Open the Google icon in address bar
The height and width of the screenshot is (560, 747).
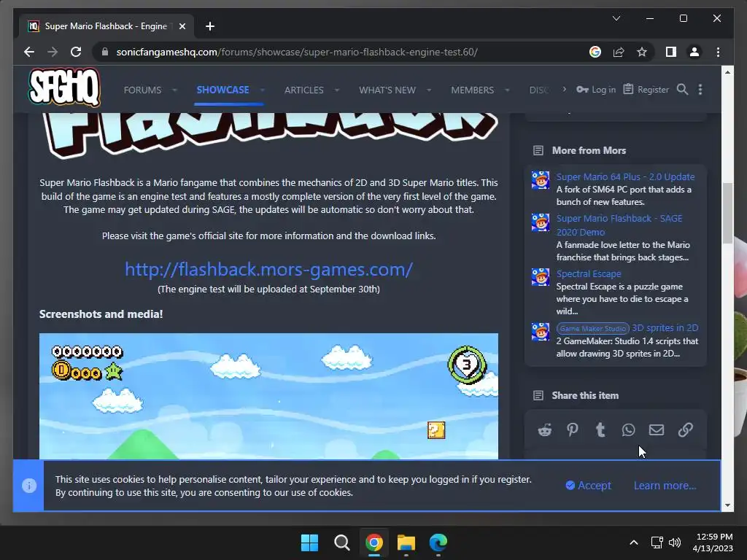point(595,52)
